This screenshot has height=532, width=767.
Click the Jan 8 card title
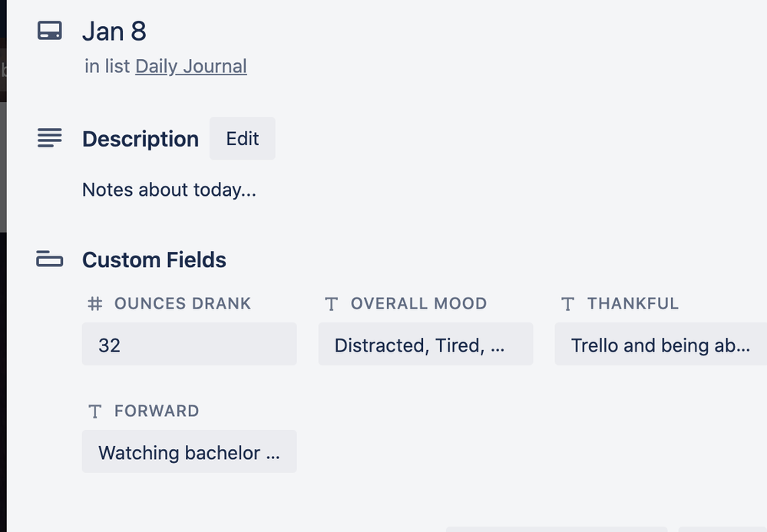(x=114, y=31)
